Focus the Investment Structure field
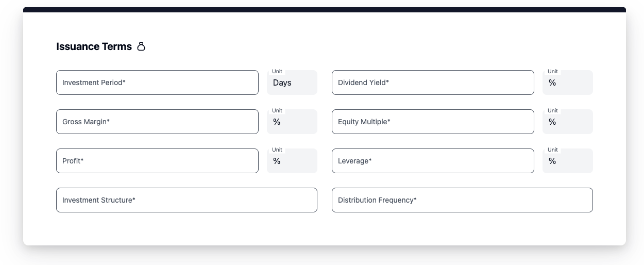644x265 pixels. click(187, 200)
